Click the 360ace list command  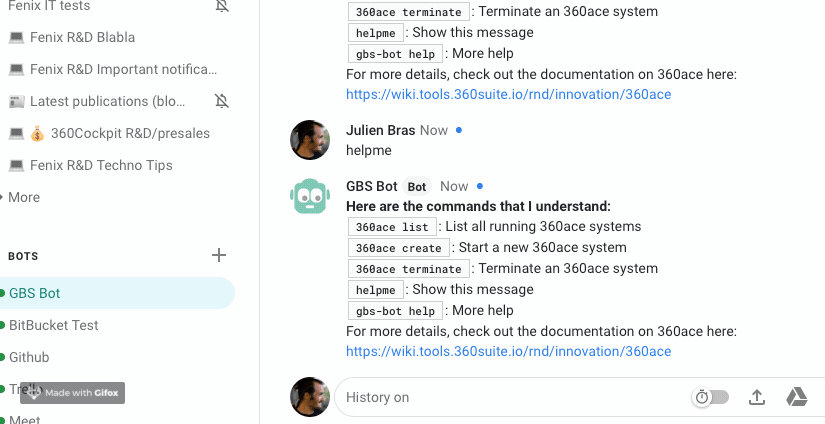pos(392,227)
